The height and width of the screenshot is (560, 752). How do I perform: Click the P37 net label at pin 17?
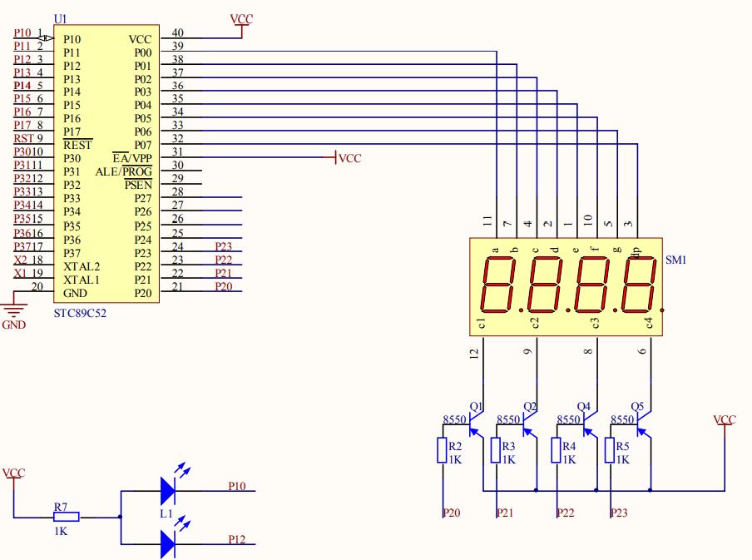click(22, 246)
